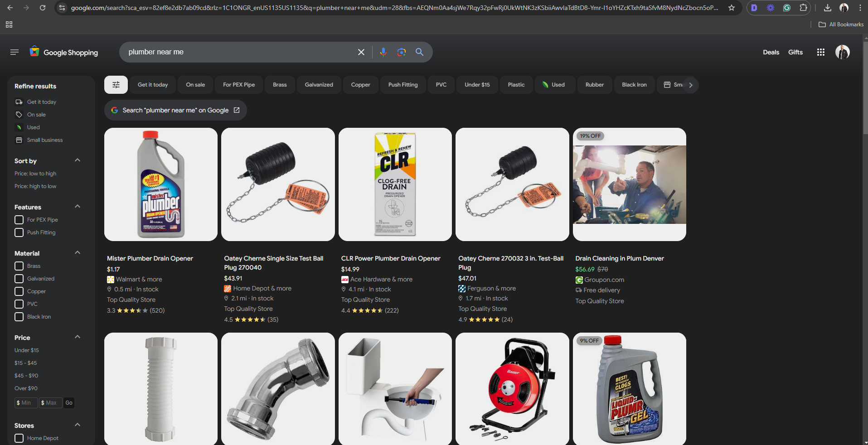Viewport: 868px width, 445px height.
Task: Enable the Copper material checkbox
Action: [x=19, y=291]
